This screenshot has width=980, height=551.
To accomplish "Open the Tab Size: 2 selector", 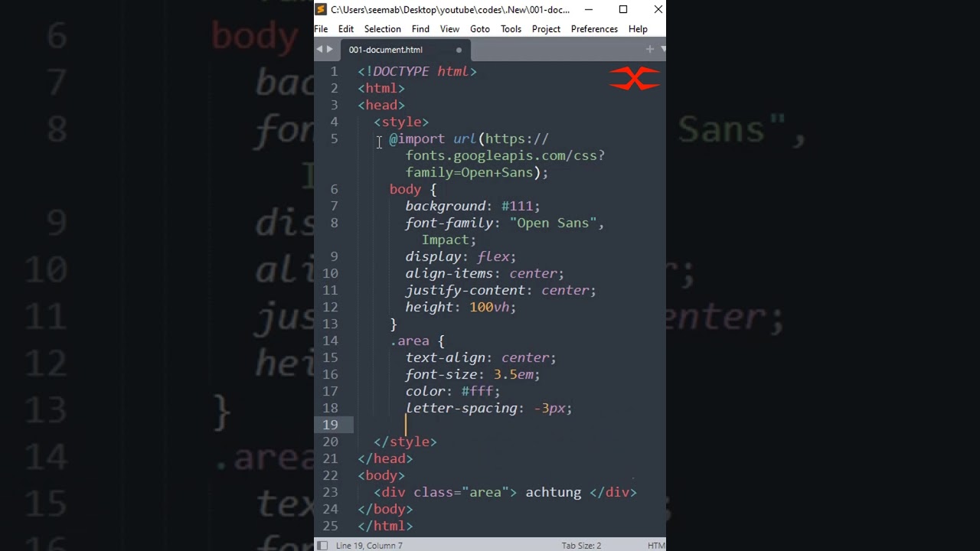I will pos(581,546).
